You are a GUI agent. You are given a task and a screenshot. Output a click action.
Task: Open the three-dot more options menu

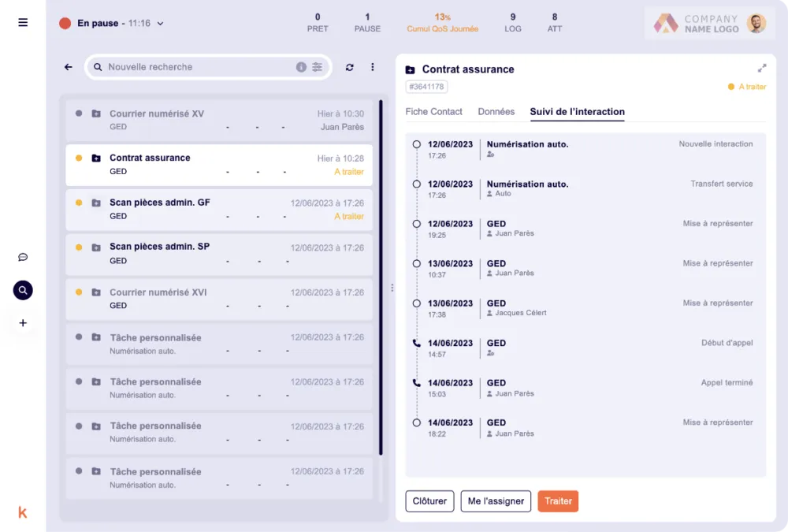coord(373,67)
